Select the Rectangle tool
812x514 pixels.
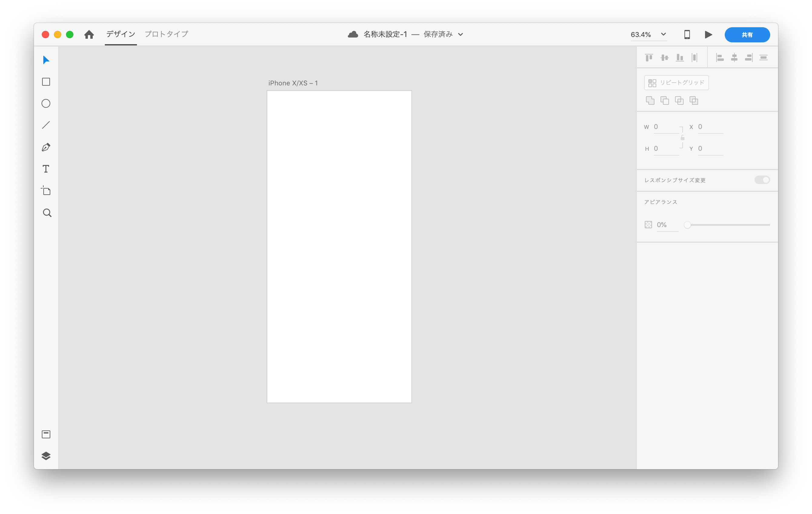[46, 82]
